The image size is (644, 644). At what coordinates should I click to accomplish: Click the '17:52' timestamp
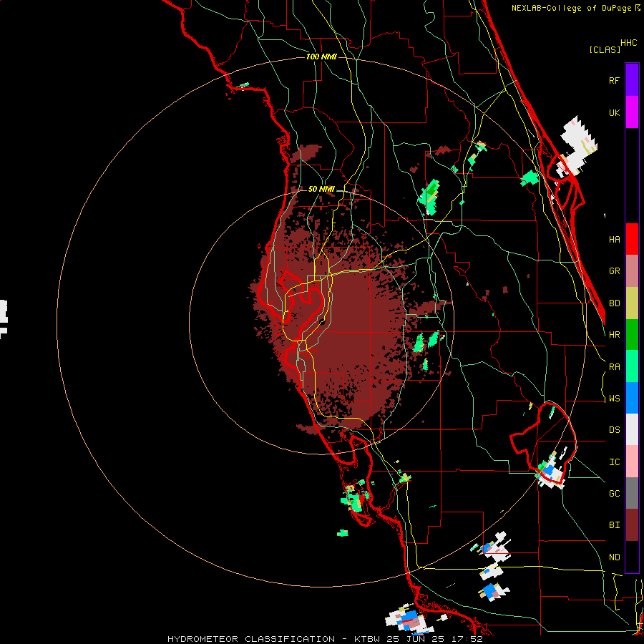[467, 639]
